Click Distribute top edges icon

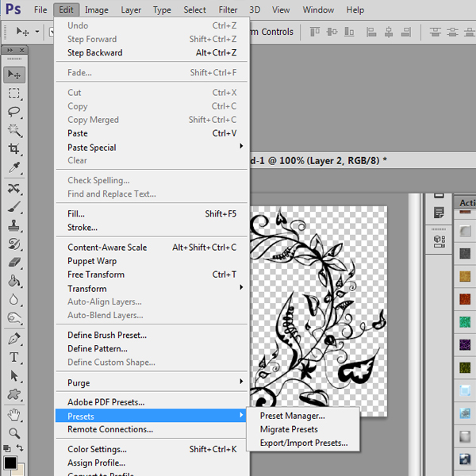coord(435,32)
